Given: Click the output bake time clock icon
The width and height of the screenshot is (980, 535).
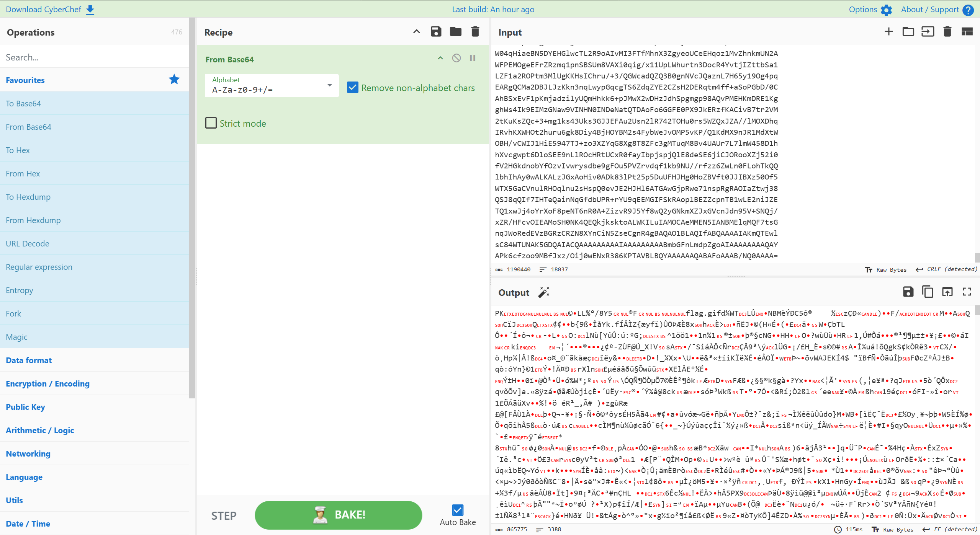Looking at the screenshot, I should coord(838,530).
